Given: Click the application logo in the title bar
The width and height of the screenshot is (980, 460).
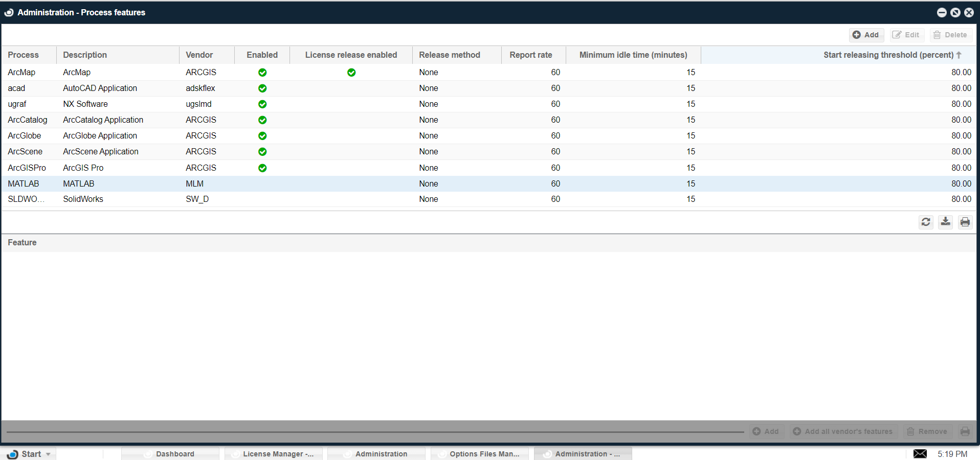Looking at the screenshot, I should click(9, 12).
